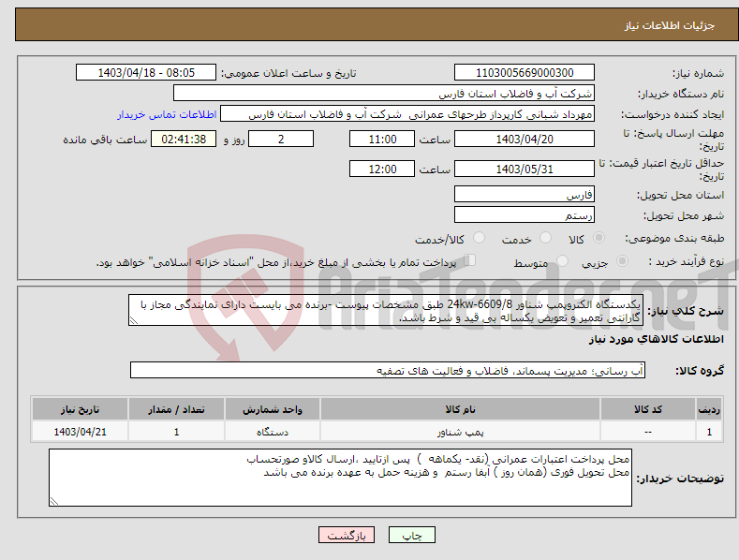739x560 pixels.
Task: Click the نوع فرآیند خرید label
Action: pyautogui.click(x=687, y=261)
